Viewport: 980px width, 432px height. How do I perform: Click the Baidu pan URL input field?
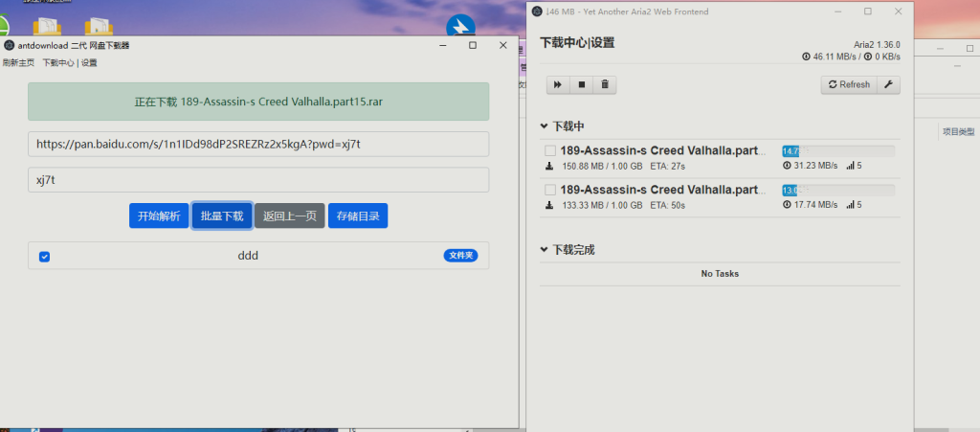[258, 144]
